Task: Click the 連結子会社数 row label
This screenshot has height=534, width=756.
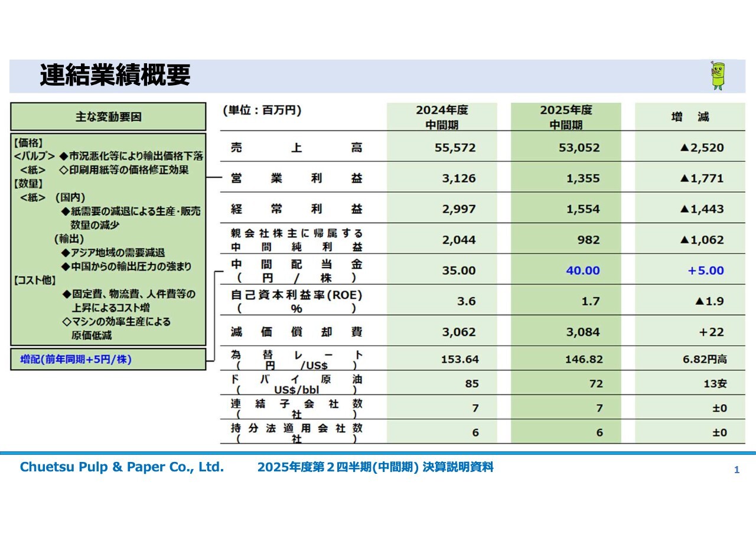Action: click(x=296, y=409)
